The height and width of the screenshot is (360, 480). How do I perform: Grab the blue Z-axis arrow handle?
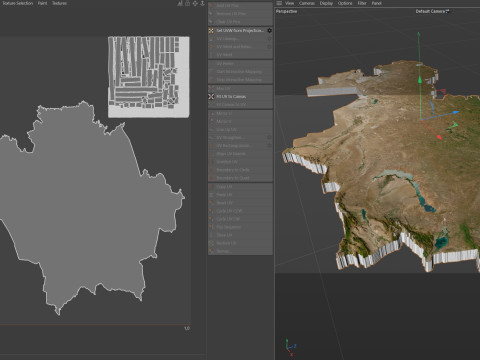coord(456,113)
